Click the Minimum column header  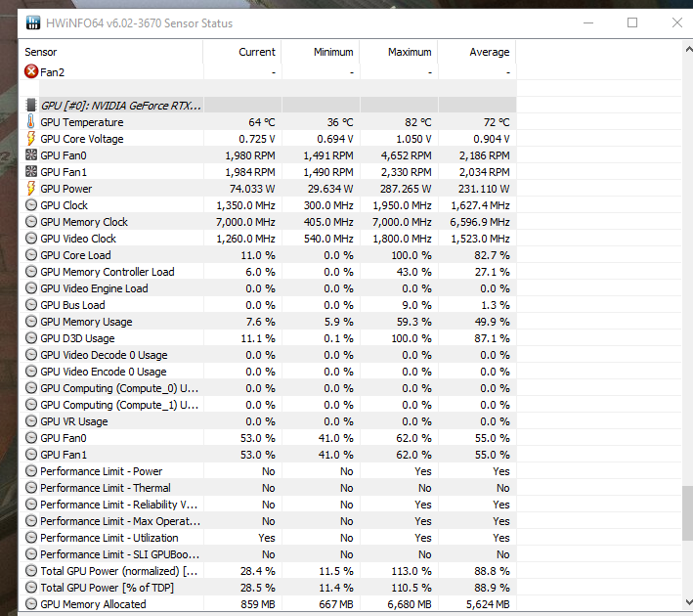[321, 52]
